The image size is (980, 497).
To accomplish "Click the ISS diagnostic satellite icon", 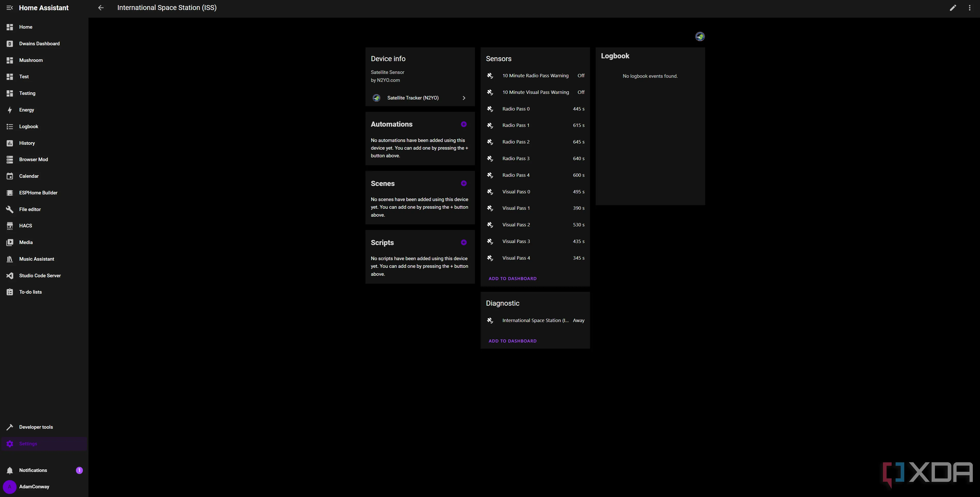I will (490, 321).
